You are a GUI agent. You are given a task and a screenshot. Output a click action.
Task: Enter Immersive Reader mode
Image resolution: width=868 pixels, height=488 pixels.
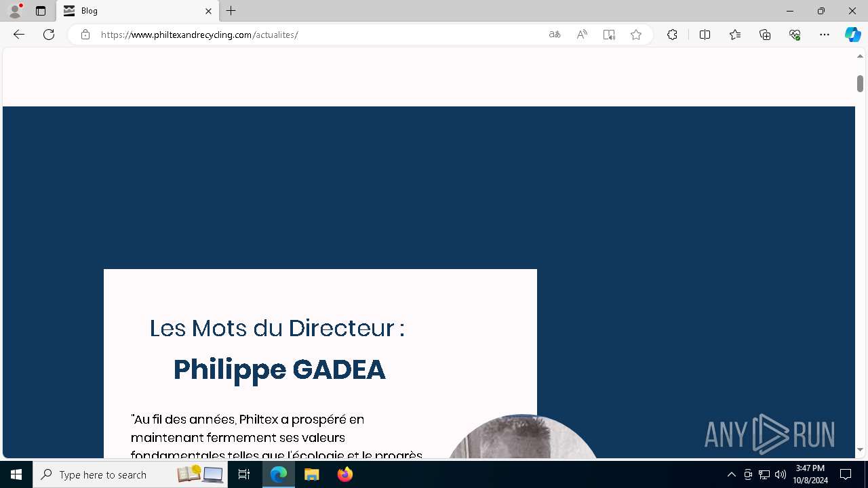[609, 35]
